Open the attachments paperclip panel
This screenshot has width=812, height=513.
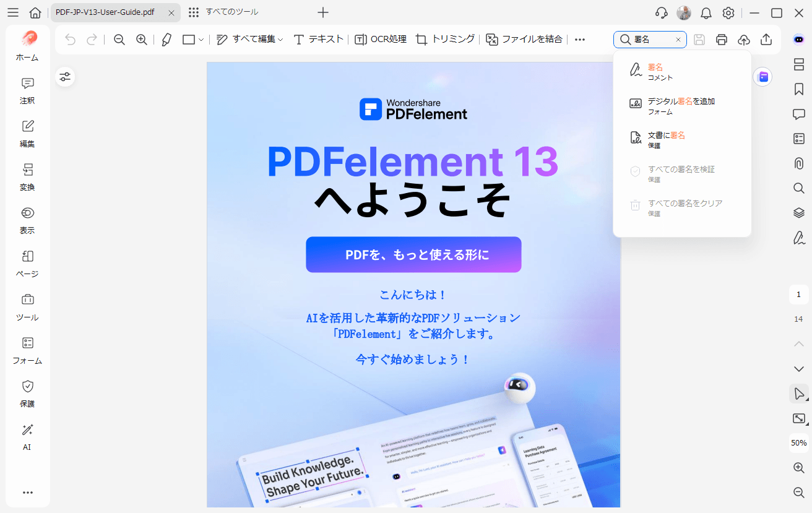click(x=799, y=163)
